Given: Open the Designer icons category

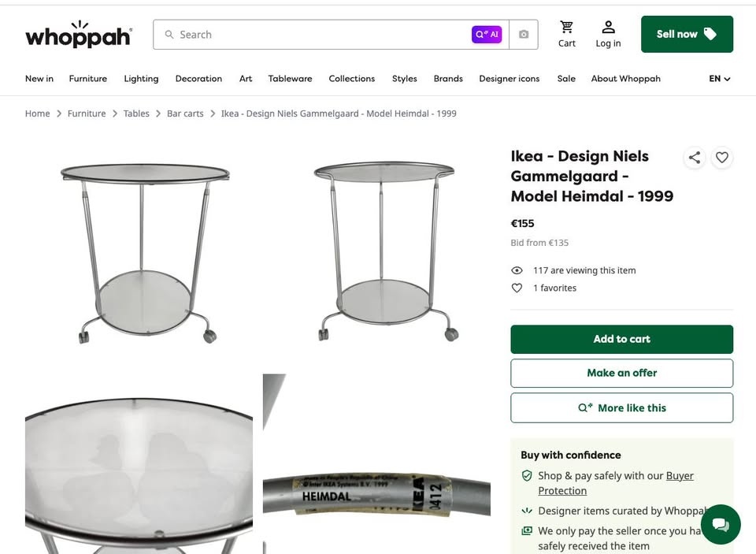Looking at the screenshot, I should point(509,78).
